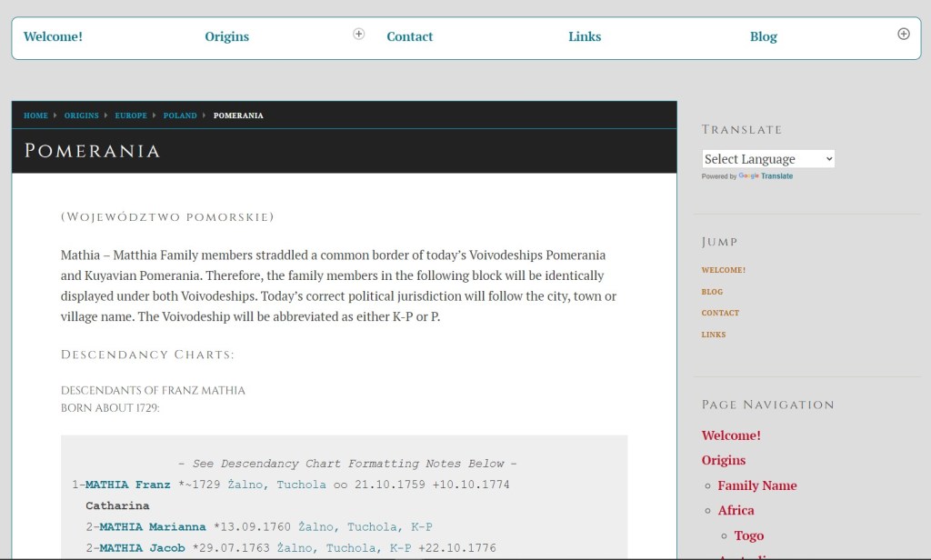Go to Links in top navigation

click(585, 36)
